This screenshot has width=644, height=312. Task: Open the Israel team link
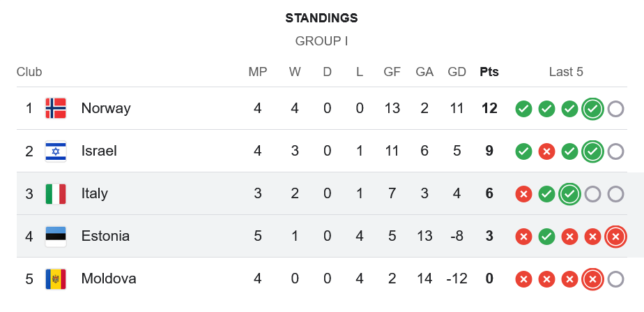point(99,151)
